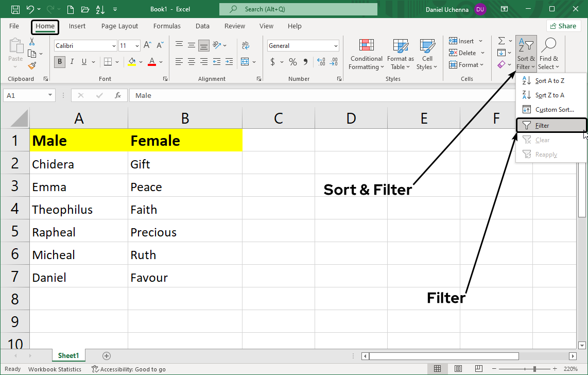Apply italic formatting
This screenshot has height=375, width=588.
pyautogui.click(x=72, y=61)
